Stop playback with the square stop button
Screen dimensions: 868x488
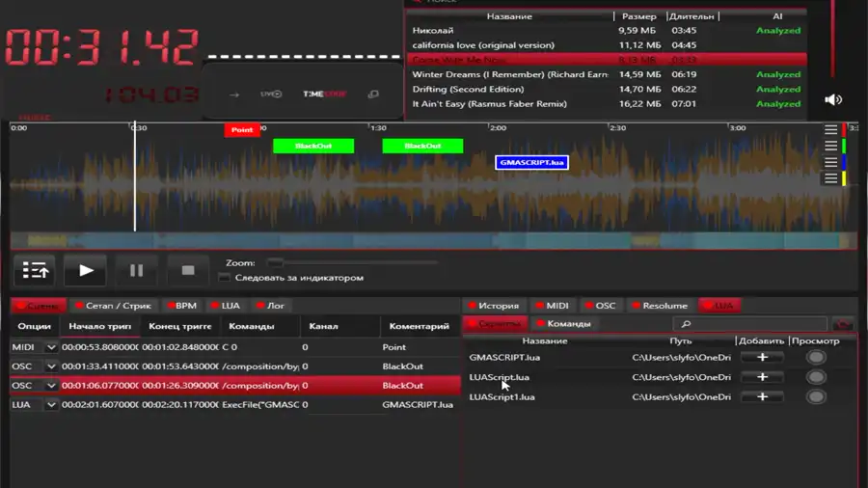188,271
